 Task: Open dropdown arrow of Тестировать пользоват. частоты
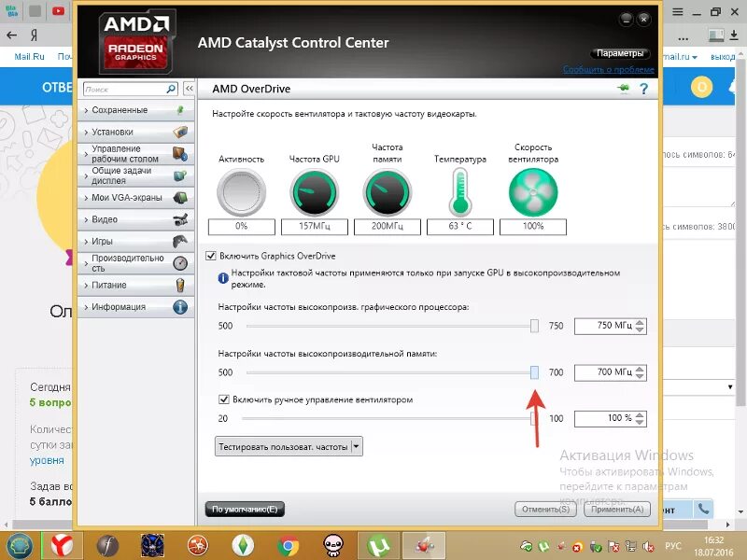(357, 447)
